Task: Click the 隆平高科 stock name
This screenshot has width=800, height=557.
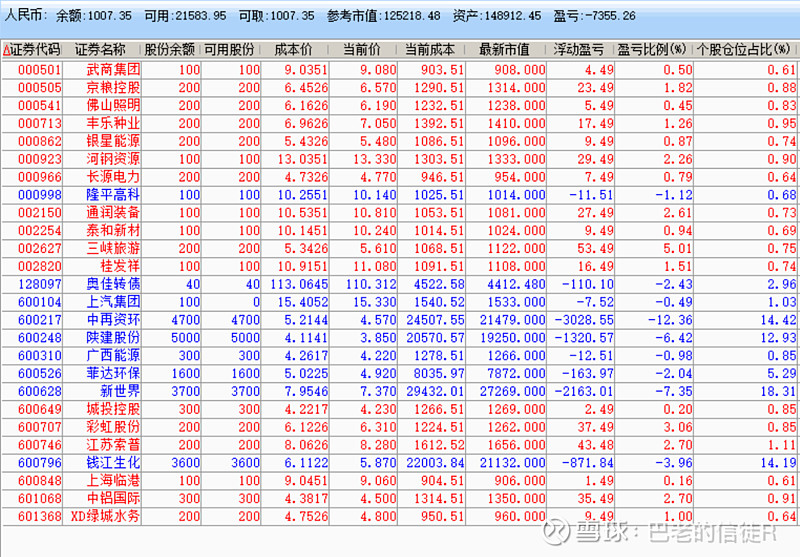Action: pos(113,194)
